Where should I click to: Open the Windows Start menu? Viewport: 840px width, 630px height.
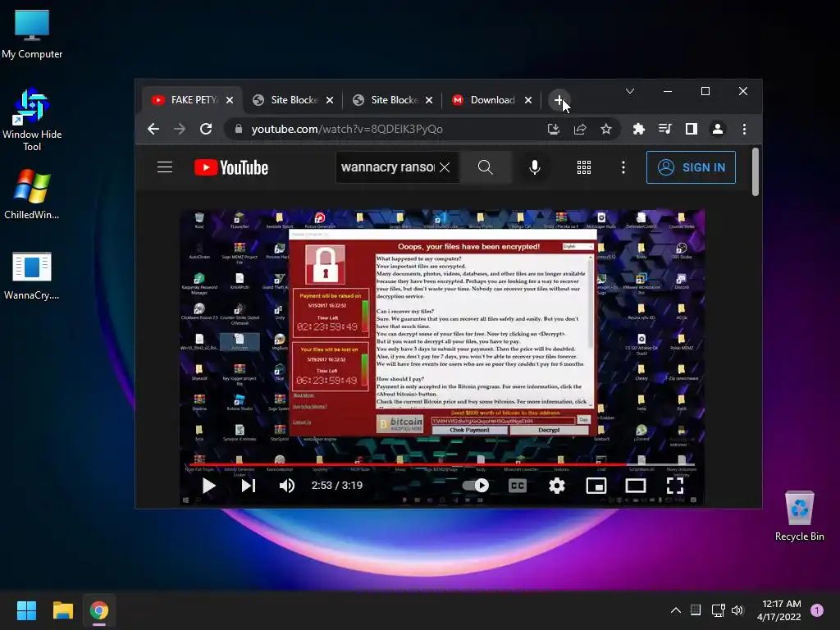coord(26,610)
